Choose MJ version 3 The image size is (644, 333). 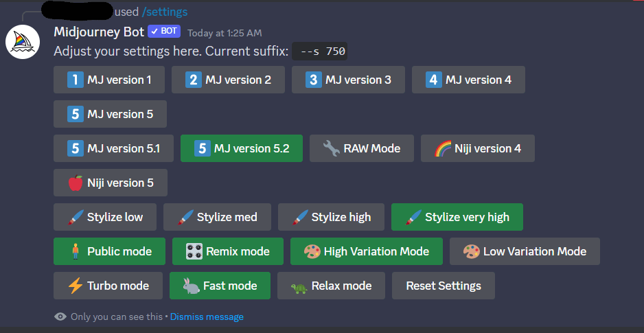(x=348, y=80)
